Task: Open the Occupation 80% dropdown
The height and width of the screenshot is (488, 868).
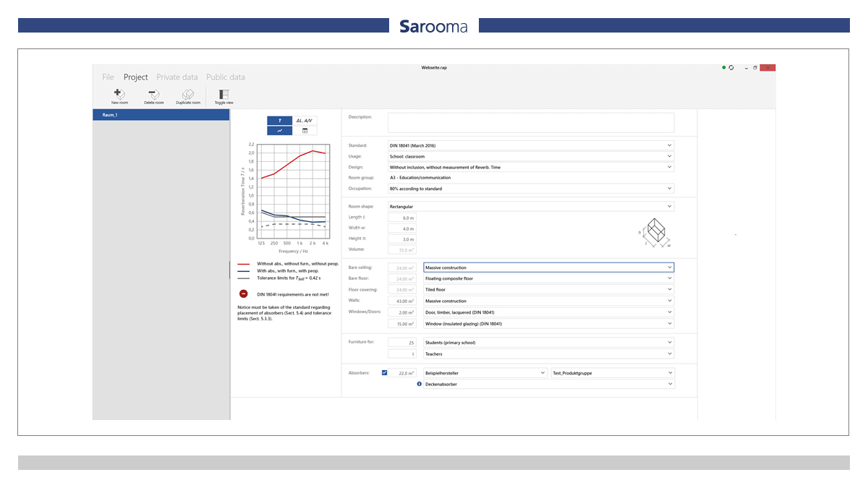Action: click(531, 189)
